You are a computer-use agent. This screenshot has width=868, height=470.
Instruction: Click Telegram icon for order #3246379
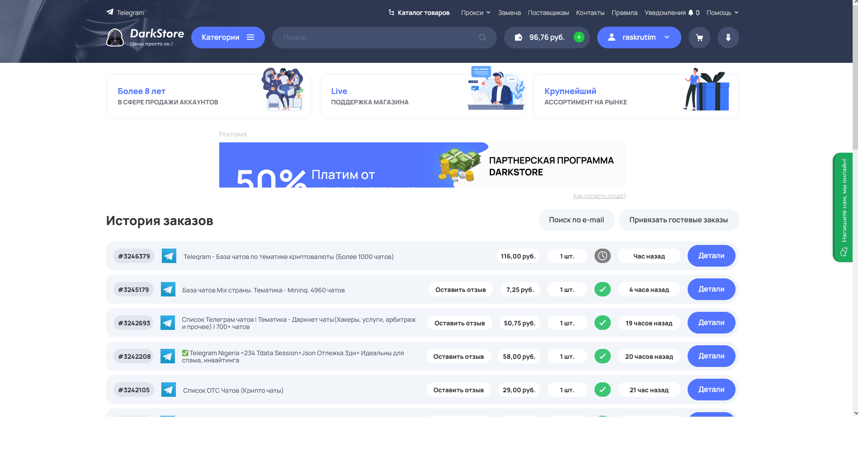[x=169, y=256]
